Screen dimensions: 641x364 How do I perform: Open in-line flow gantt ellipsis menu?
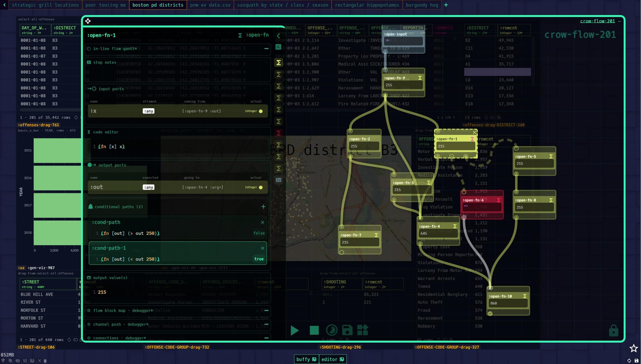pyautogui.click(x=266, y=49)
